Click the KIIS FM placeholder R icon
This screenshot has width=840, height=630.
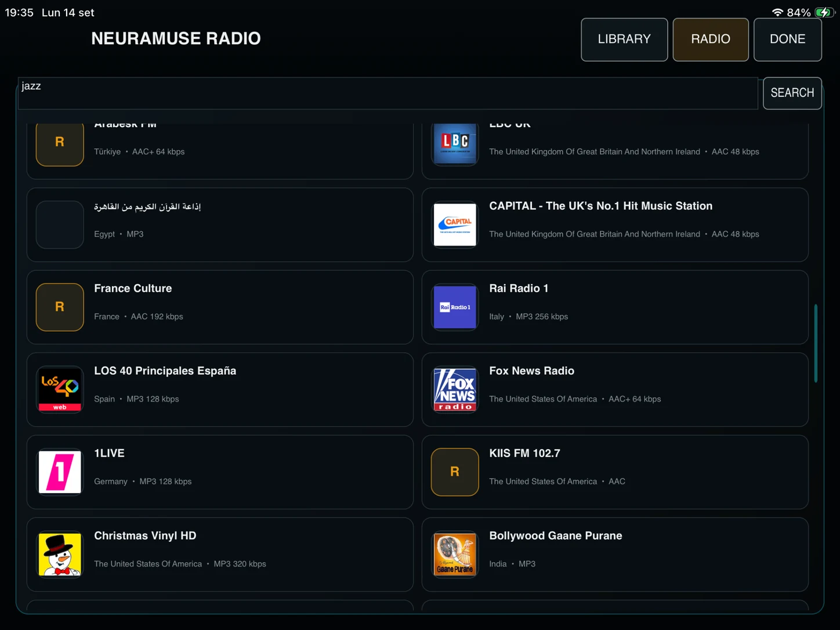tap(455, 472)
